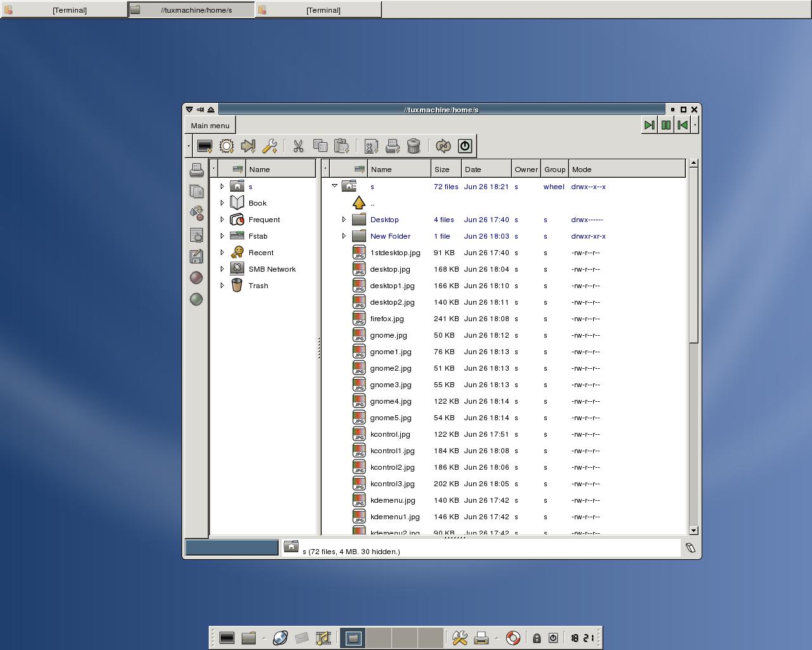Click the arrow-to-bar go-to toolbar icon
The width and height of the screenshot is (812, 650).
pyautogui.click(x=248, y=146)
